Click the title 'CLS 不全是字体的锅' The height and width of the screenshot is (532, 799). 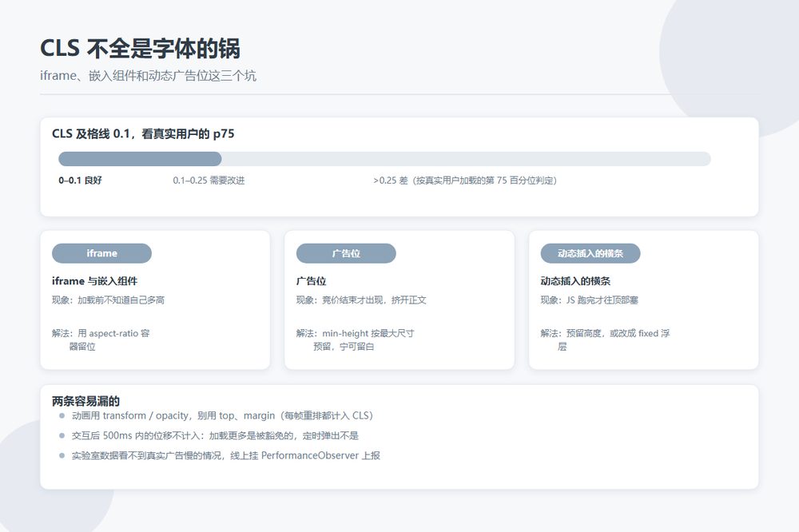coord(140,49)
